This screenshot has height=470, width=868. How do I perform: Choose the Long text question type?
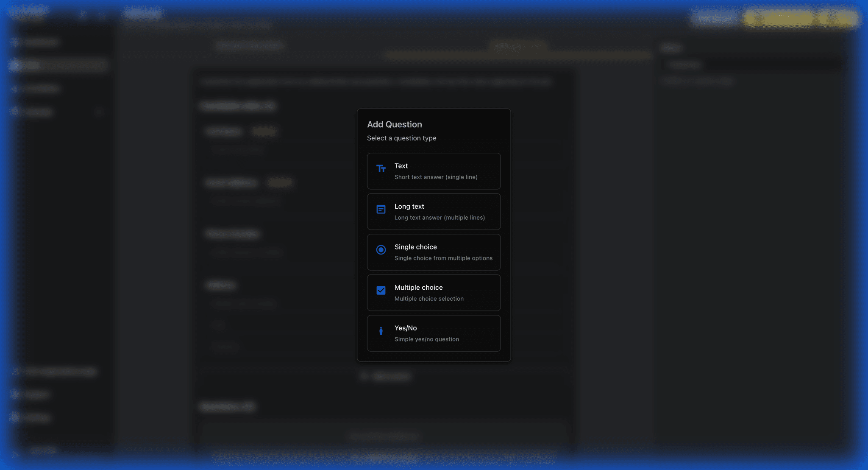(434, 212)
